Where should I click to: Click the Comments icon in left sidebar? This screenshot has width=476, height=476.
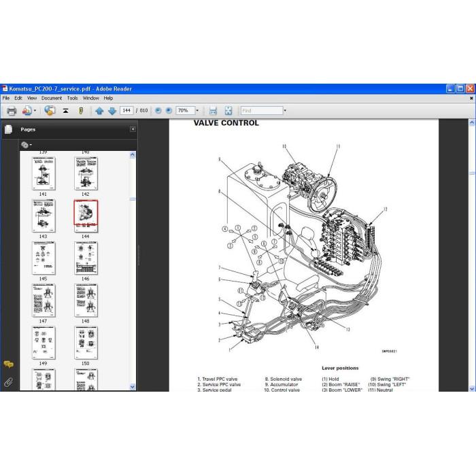tap(8, 364)
